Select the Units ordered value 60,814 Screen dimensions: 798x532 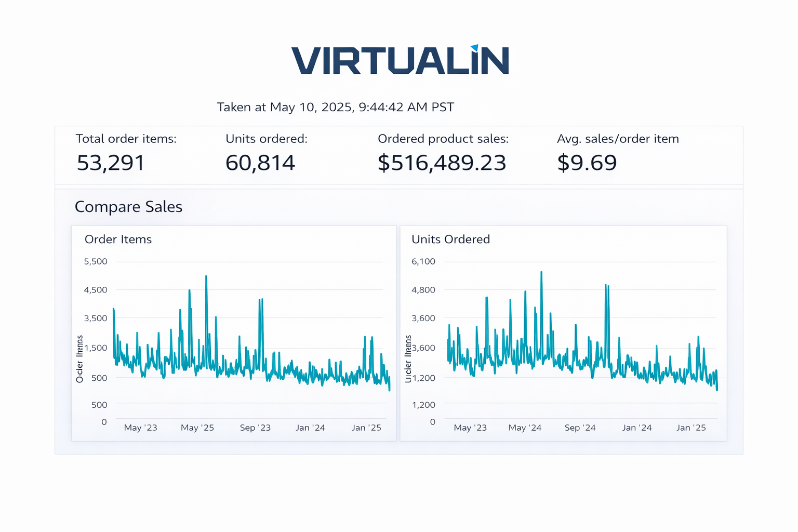(260, 163)
